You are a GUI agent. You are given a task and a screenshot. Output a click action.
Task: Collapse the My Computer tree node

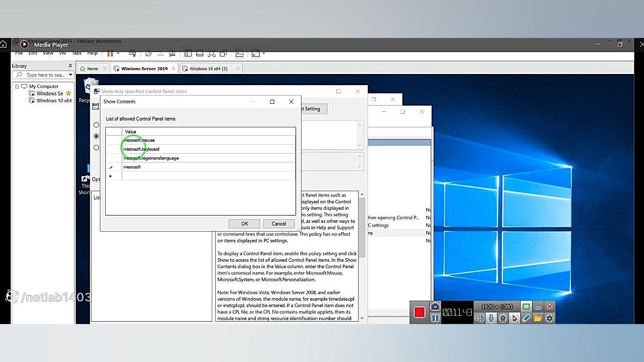pyautogui.click(x=17, y=87)
